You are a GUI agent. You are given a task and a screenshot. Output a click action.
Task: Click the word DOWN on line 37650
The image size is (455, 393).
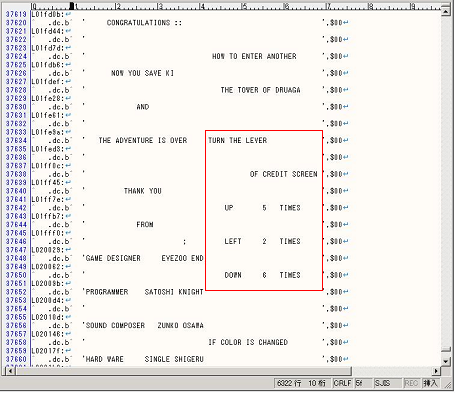click(x=233, y=275)
